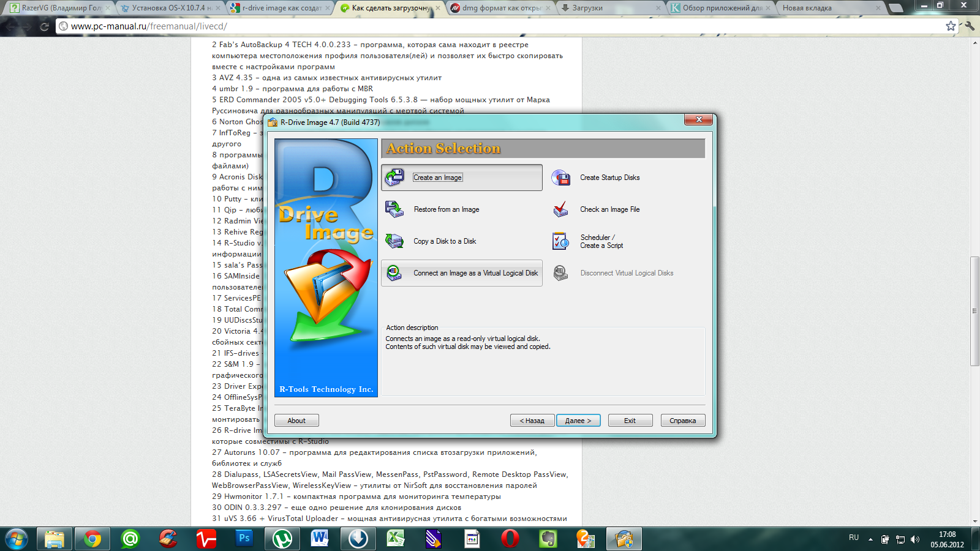Click the list line '30 ODIN 0.3.3.297'
980x551 pixels.
[337, 508]
